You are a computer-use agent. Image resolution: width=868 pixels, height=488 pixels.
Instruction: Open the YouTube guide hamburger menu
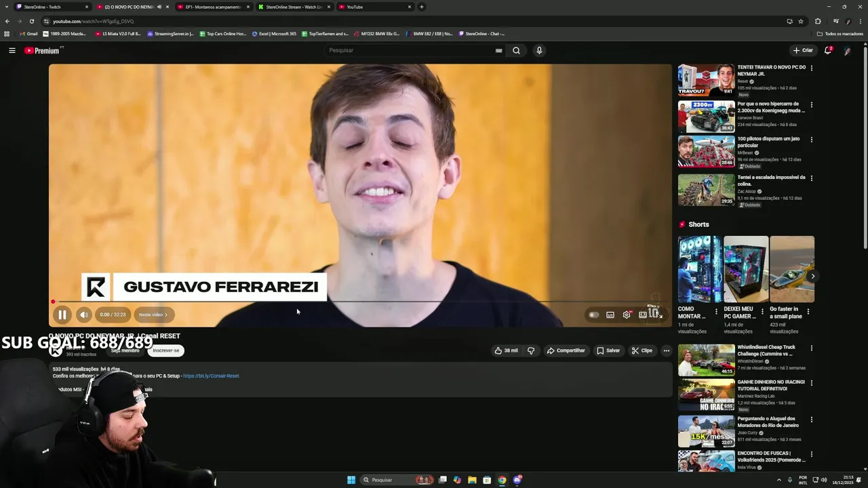pos(12,50)
